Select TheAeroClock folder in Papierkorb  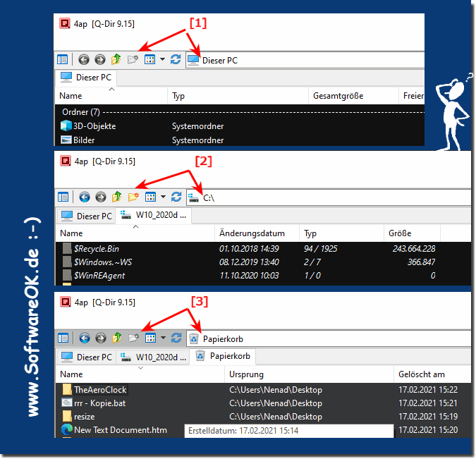pyautogui.click(x=94, y=390)
